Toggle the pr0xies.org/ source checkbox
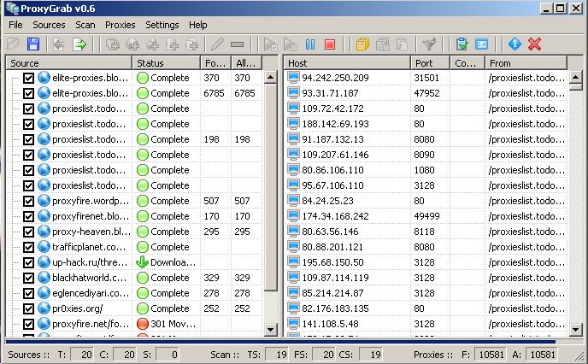The width and height of the screenshot is (588, 364). point(29,308)
